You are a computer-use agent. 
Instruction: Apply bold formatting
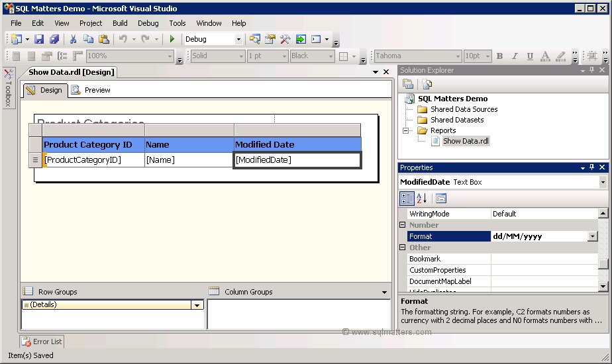click(x=499, y=56)
